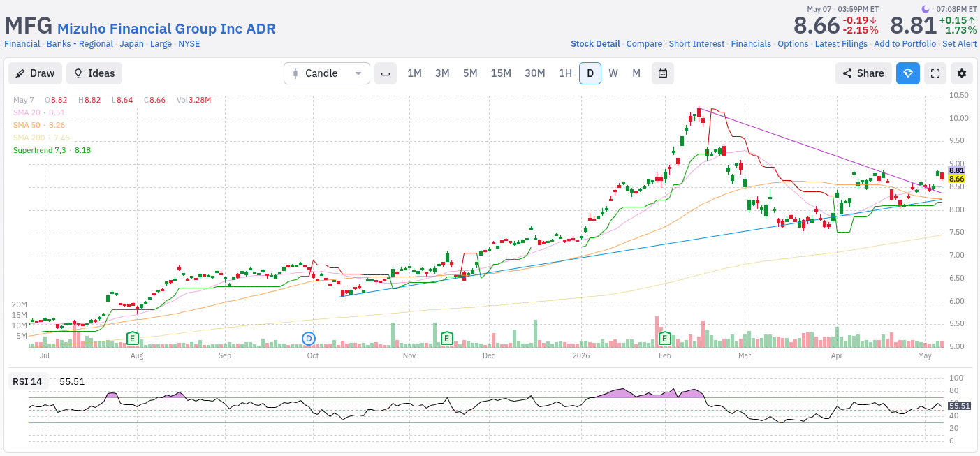The width and height of the screenshot is (980, 456).
Task: Click the Mizuho Financial Group Inc ADR name
Action: coord(166,29)
